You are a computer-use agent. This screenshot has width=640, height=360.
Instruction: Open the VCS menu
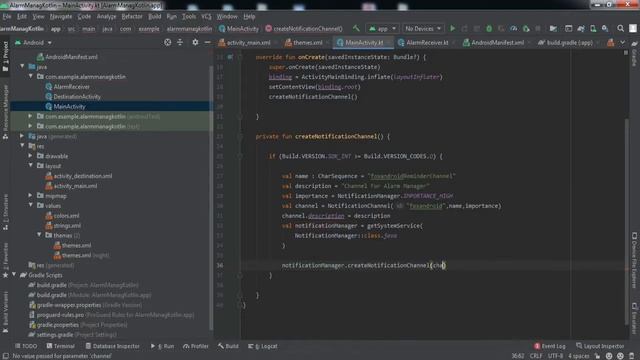(x=206, y=16)
